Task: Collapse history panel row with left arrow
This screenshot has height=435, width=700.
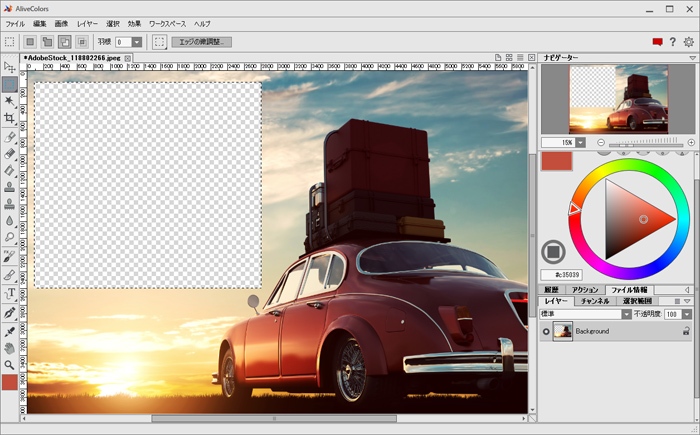Action: pos(687,290)
